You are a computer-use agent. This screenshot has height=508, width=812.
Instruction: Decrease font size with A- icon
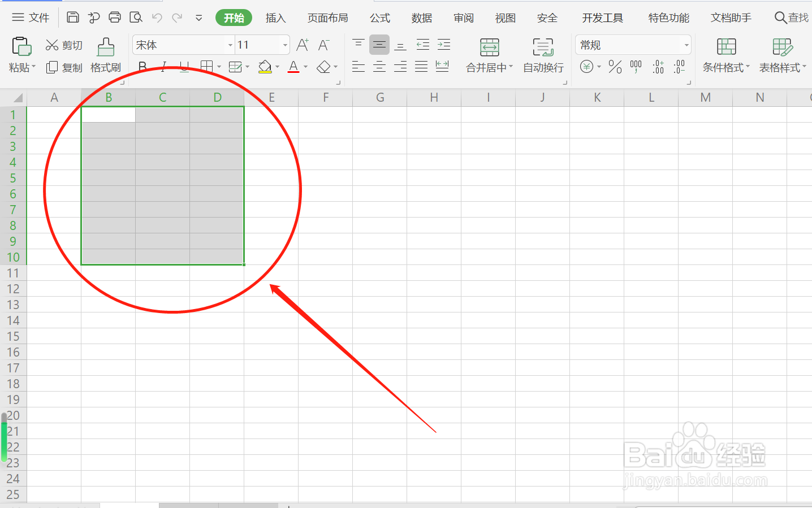coord(324,45)
